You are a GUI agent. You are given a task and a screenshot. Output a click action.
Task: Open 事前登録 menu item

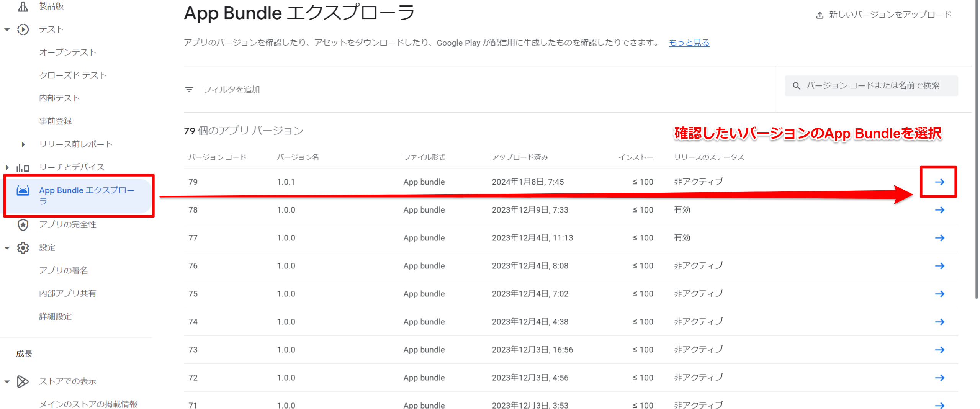point(56,121)
